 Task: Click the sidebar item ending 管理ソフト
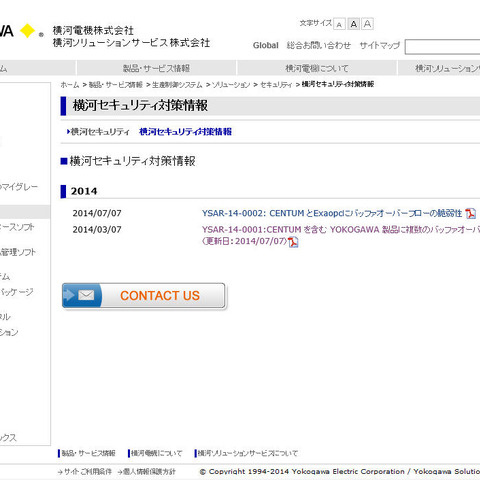point(18,252)
